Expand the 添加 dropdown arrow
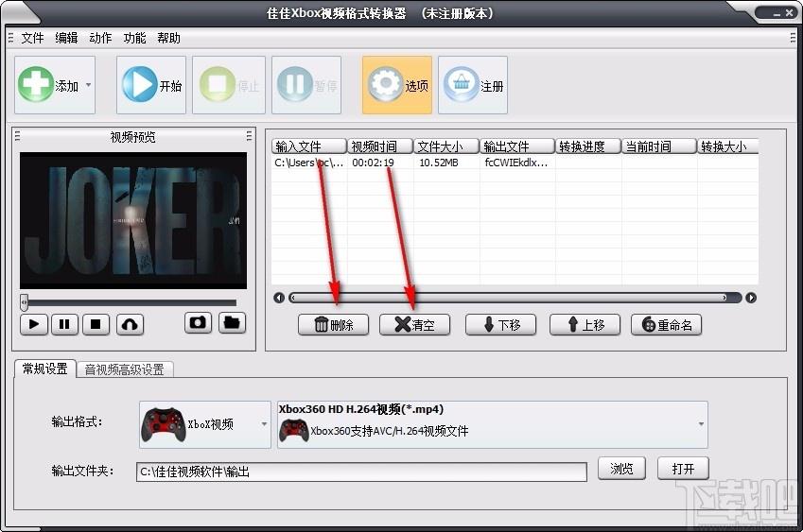The width and height of the screenshot is (803, 532). tap(89, 85)
